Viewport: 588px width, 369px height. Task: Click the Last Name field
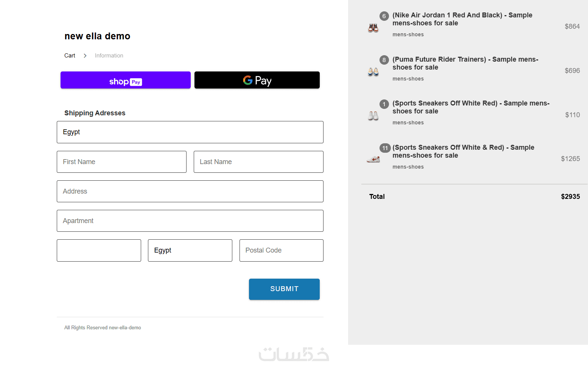pyautogui.click(x=258, y=162)
